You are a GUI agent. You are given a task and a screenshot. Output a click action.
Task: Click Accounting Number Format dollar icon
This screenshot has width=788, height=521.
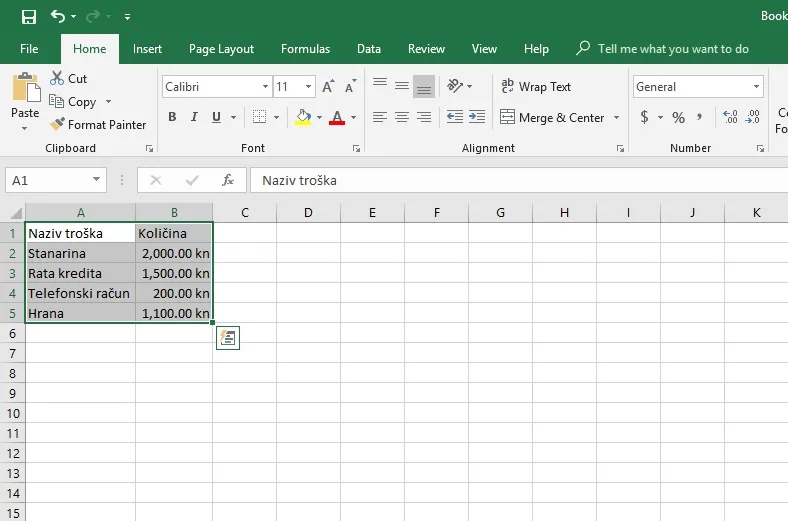[644, 117]
